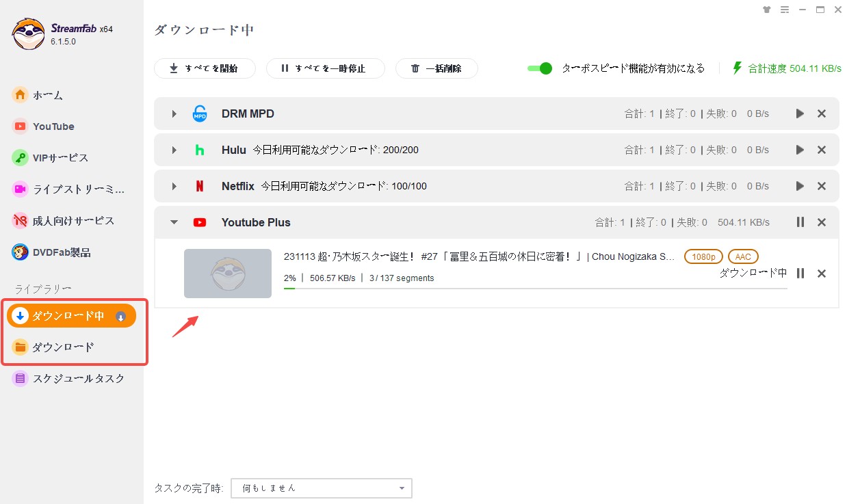Viewport: 847px width, 504px height.
Task: Expand the Hulu download group
Action: pos(174,150)
